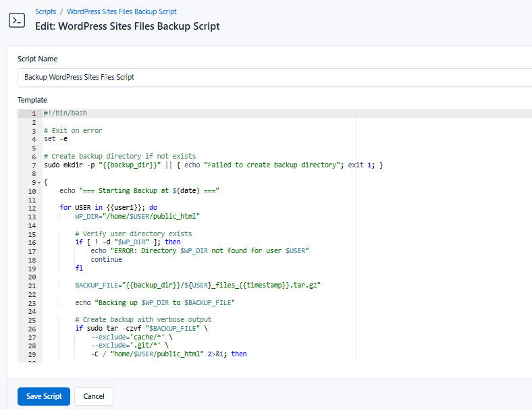Click the 'Backing up $WP_DIR' echo line
The height and width of the screenshot is (409, 532).
155,302
